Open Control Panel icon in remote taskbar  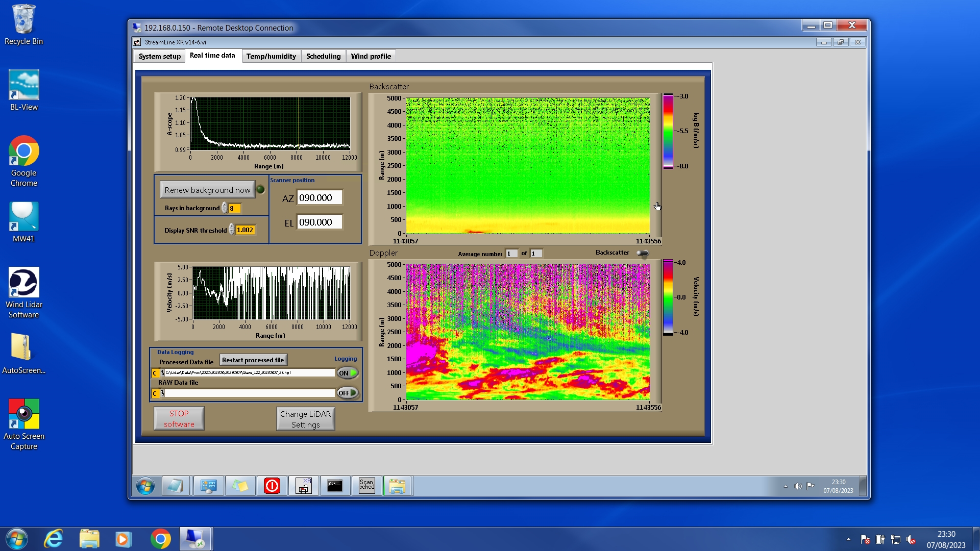208,486
